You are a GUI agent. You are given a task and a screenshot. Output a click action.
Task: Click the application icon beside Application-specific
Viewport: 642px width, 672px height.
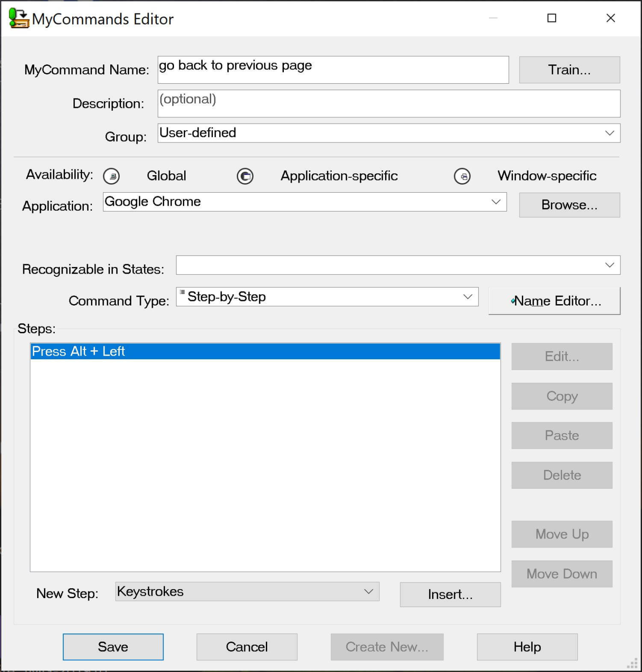(x=245, y=176)
